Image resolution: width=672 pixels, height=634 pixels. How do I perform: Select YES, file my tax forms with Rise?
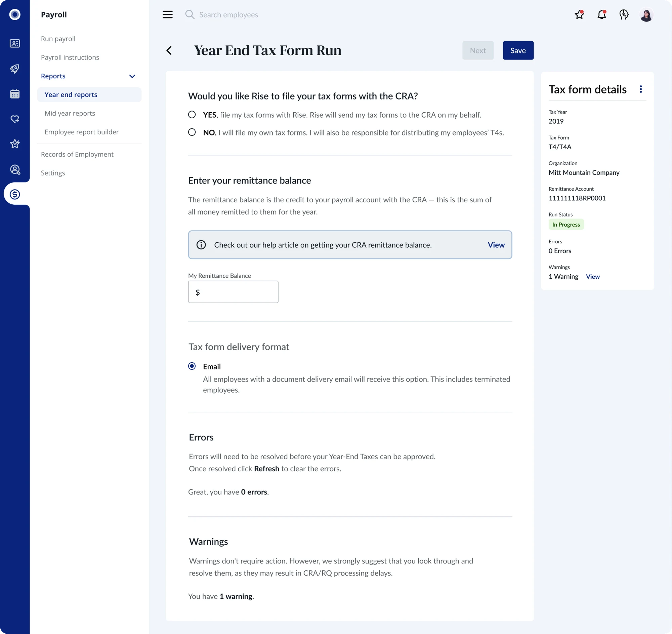click(192, 115)
